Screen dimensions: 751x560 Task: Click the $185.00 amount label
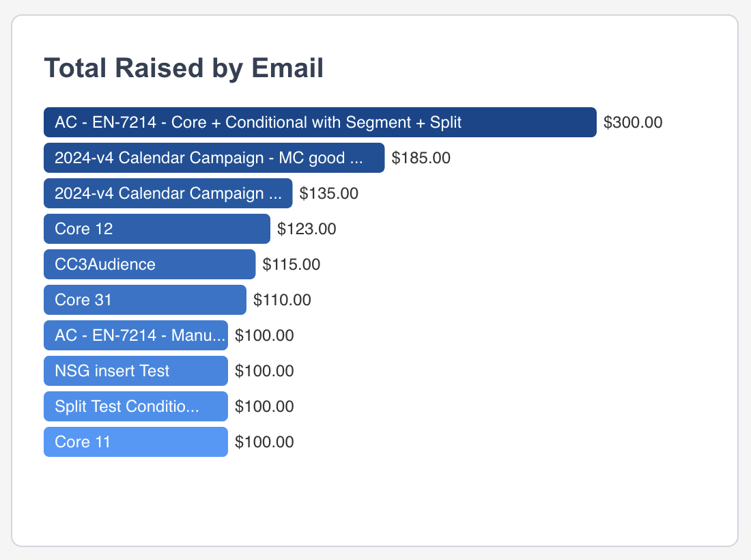point(421,158)
